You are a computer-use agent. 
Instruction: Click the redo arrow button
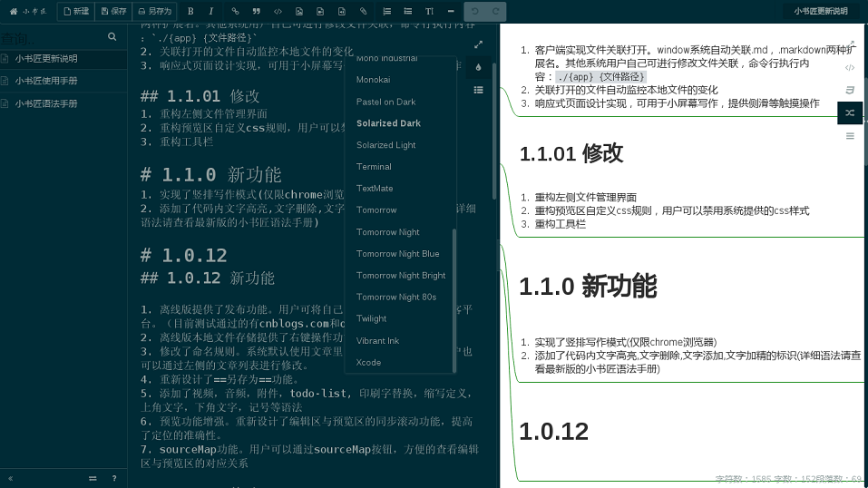(495, 11)
